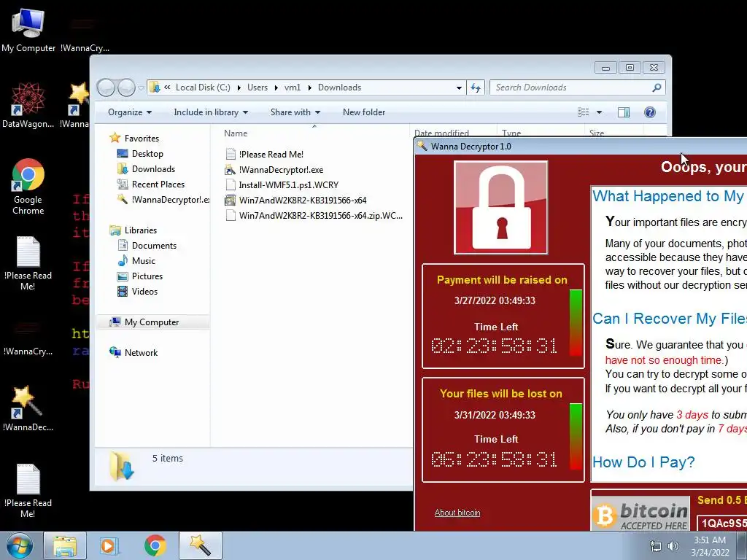This screenshot has width=747, height=560.
Task: Expand the arrow after vm1 in breadcrumb
Action: [x=309, y=87]
